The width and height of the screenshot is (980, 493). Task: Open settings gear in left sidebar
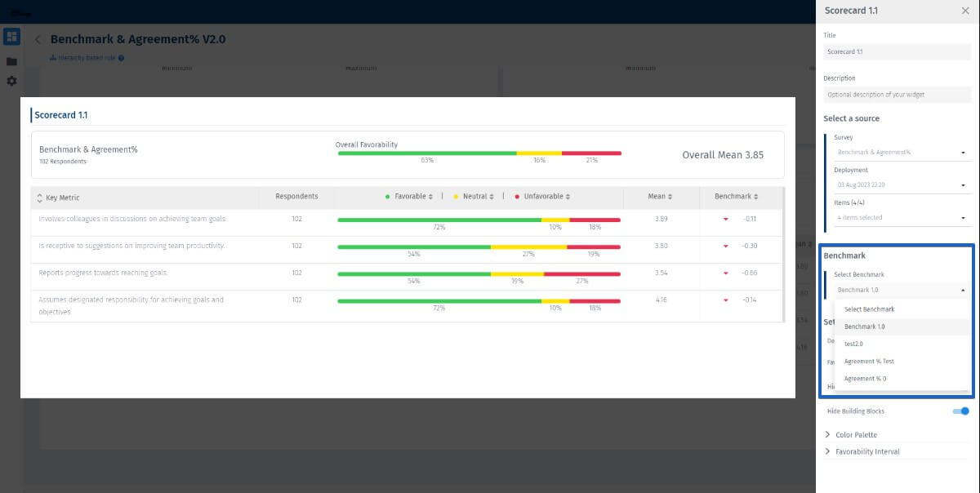point(11,82)
